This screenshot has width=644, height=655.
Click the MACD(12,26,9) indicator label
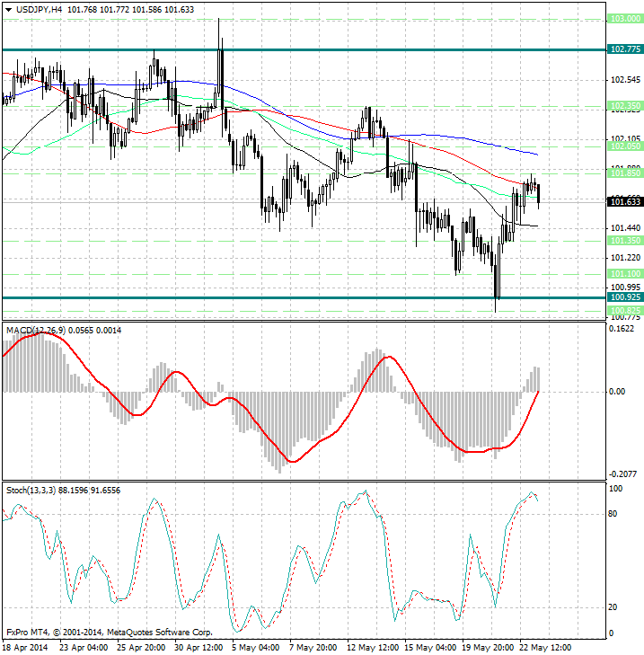point(36,331)
